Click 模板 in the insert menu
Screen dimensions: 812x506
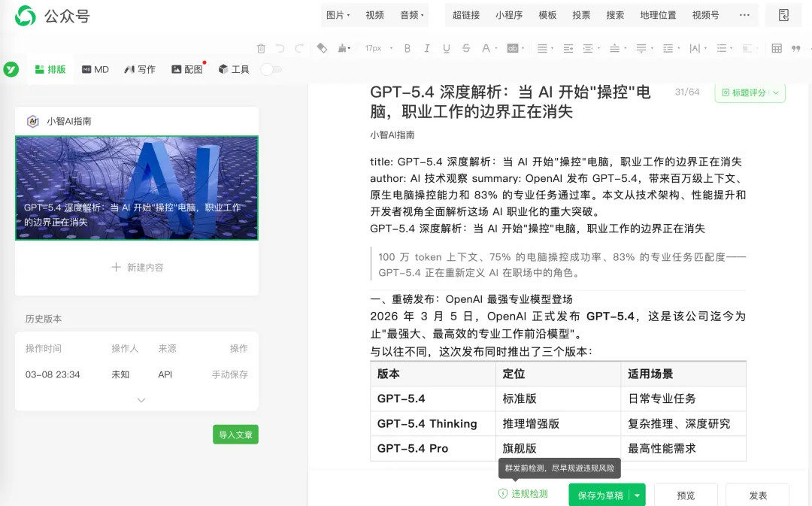click(x=547, y=15)
